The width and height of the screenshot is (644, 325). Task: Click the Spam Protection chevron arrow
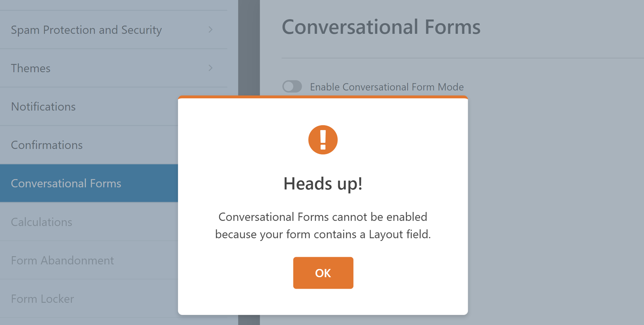pyautogui.click(x=211, y=30)
